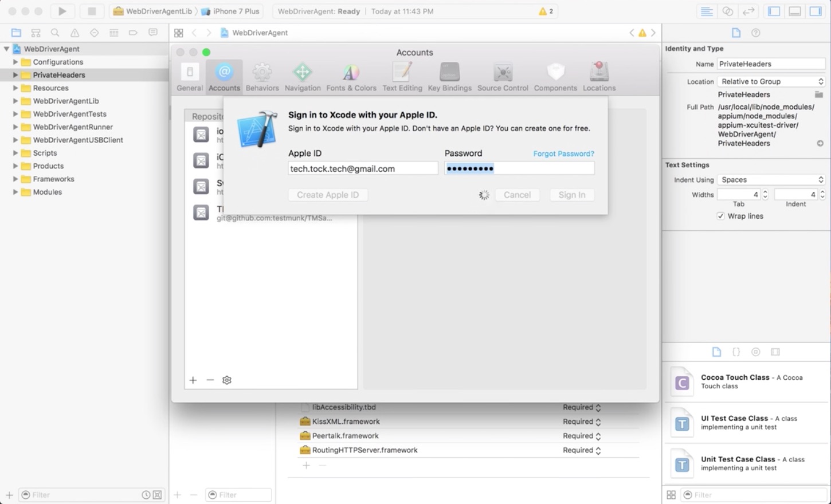Open the find navigator magnifier icon
The width and height of the screenshot is (831, 504).
(x=55, y=33)
